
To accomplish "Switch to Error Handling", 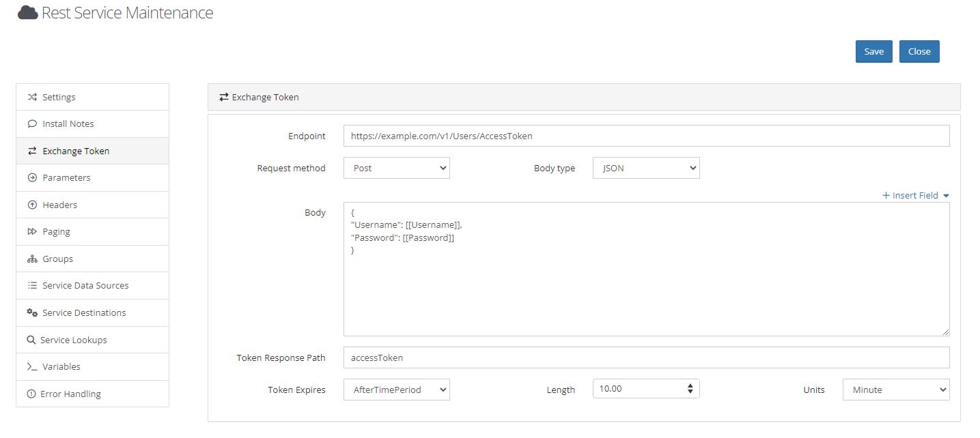I will point(92,394).
